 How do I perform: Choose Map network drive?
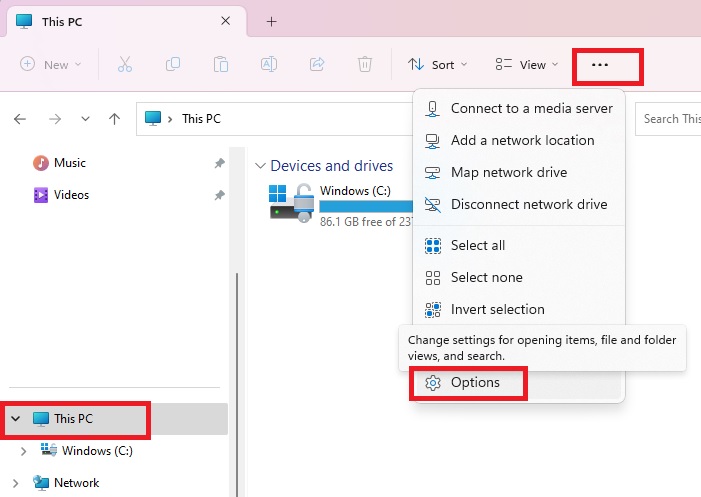tap(518, 172)
